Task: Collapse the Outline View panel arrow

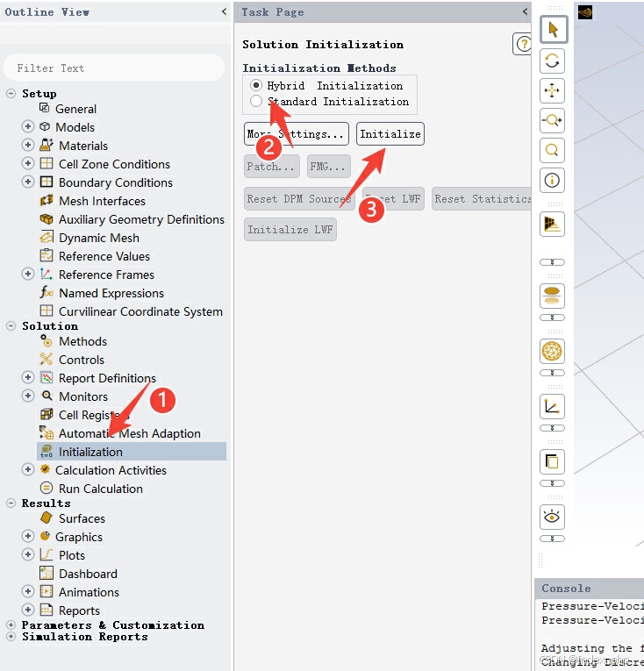Action: pyautogui.click(x=224, y=11)
